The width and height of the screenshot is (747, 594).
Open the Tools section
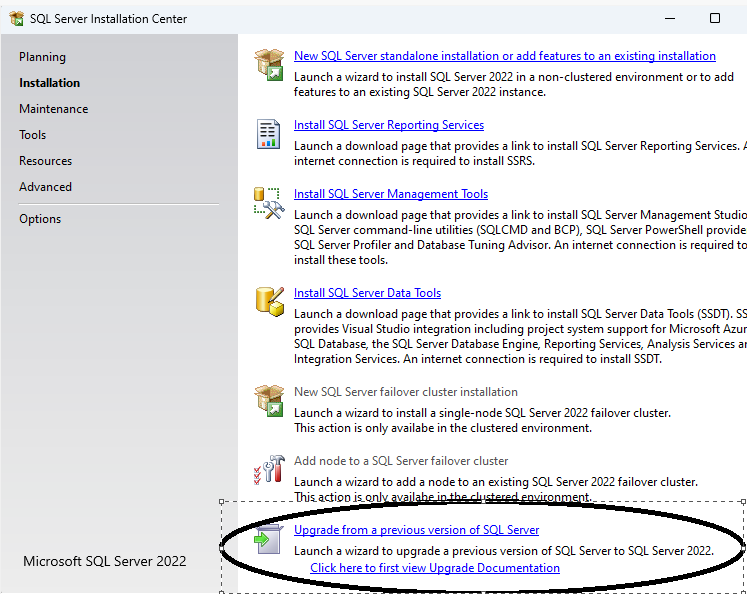(32, 135)
